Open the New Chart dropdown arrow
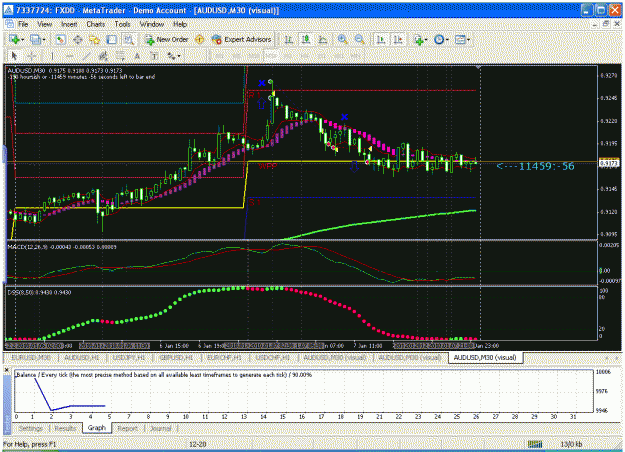This screenshot has width=625, height=452. point(22,40)
